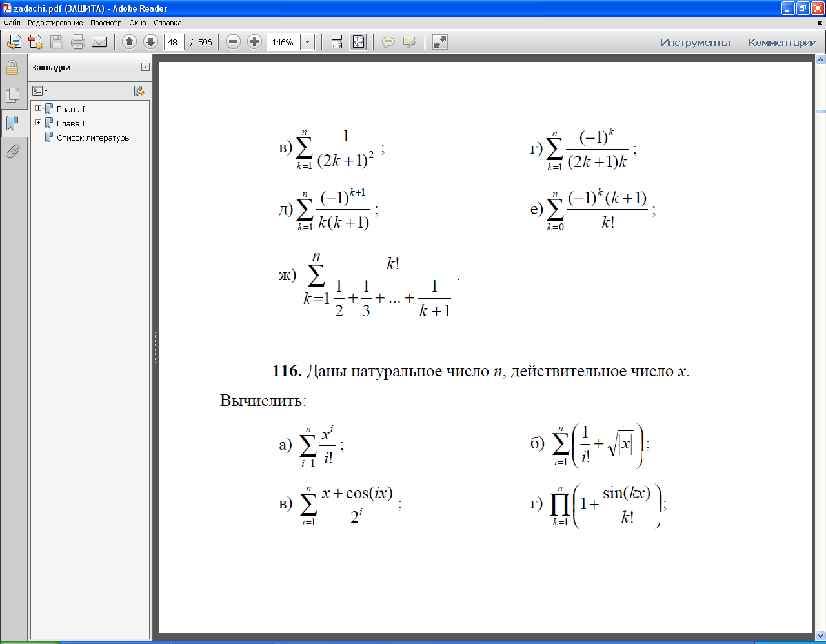Viewport: 826px width, 644px height.
Task: Toggle fit one full page icon
Action: pos(358,42)
